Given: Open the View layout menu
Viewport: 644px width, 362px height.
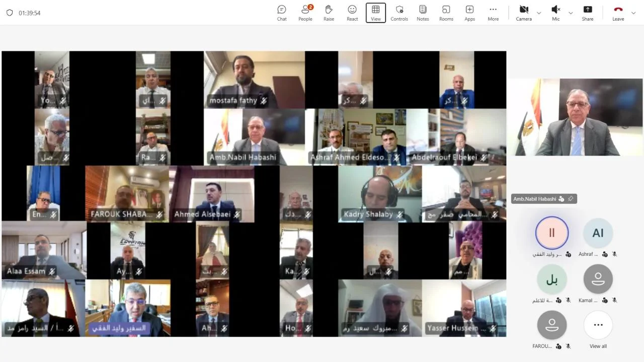Looking at the screenshot, I should [x=376, y=13].
